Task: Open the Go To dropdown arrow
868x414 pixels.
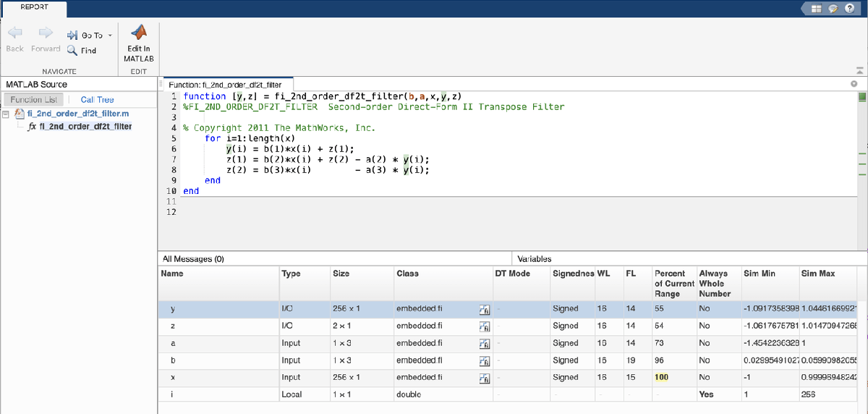Action: coord(110,35)
